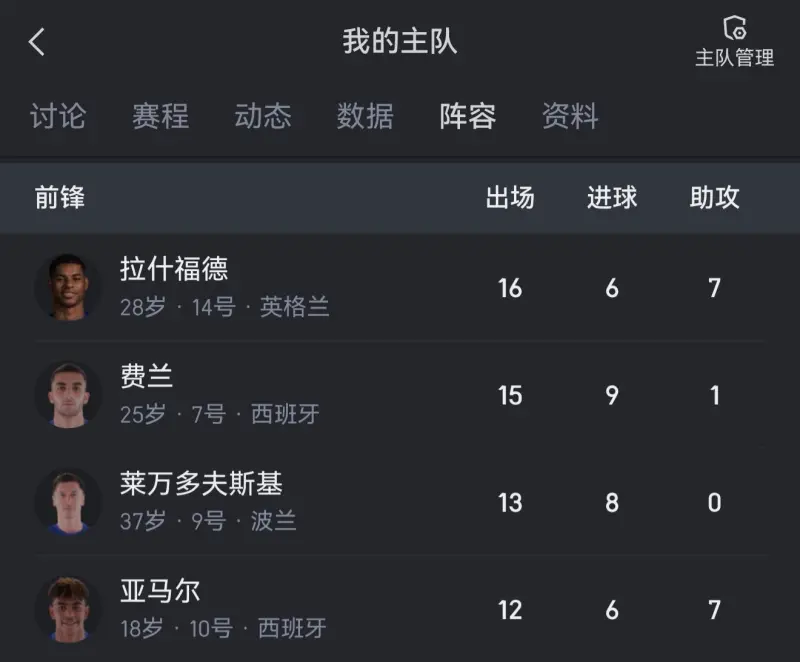The image size is (800, 662).
Task: Sort by 助攻 column header
Action: 714,198
